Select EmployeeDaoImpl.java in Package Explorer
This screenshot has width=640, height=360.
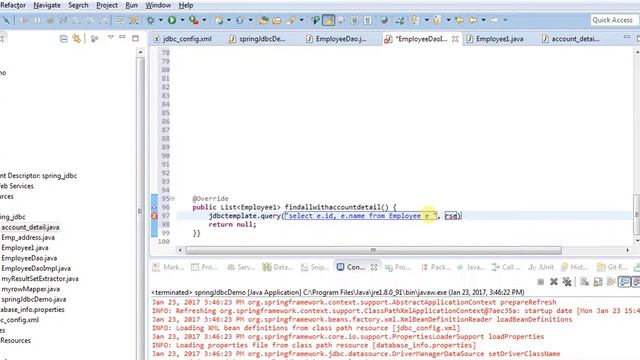pos(36,268)
